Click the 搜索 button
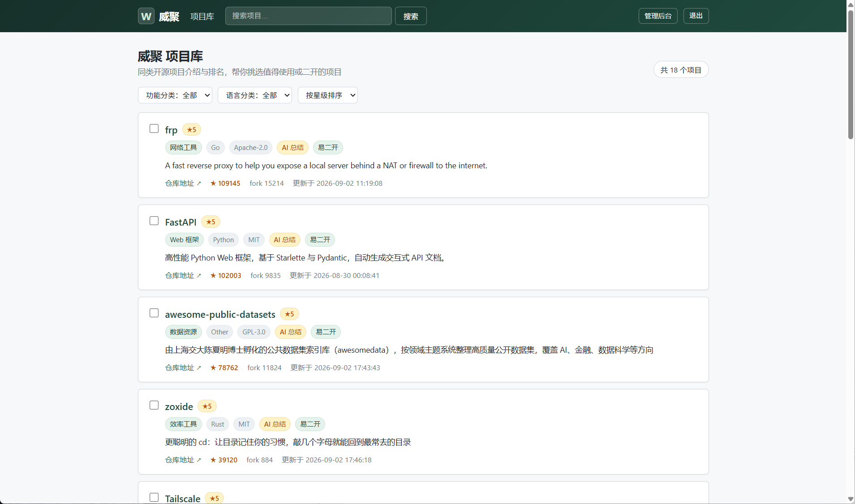The image size is (855, 504). (411, 16)
